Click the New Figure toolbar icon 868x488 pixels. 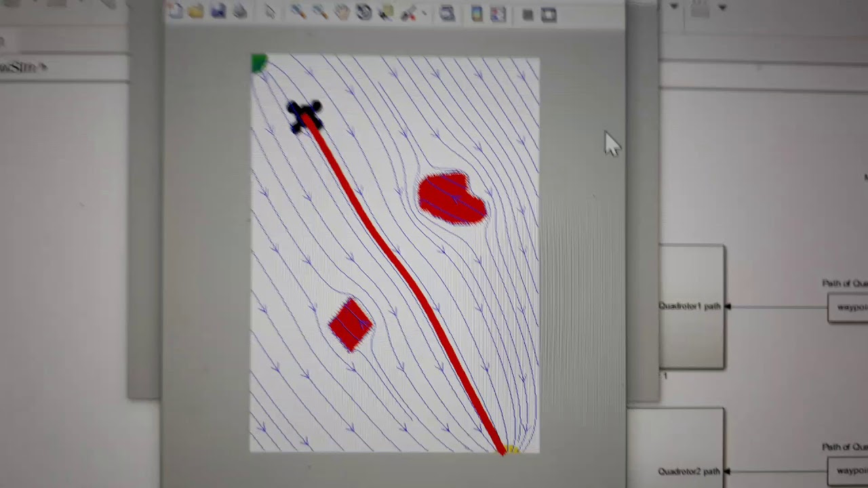tap(176, 12)
